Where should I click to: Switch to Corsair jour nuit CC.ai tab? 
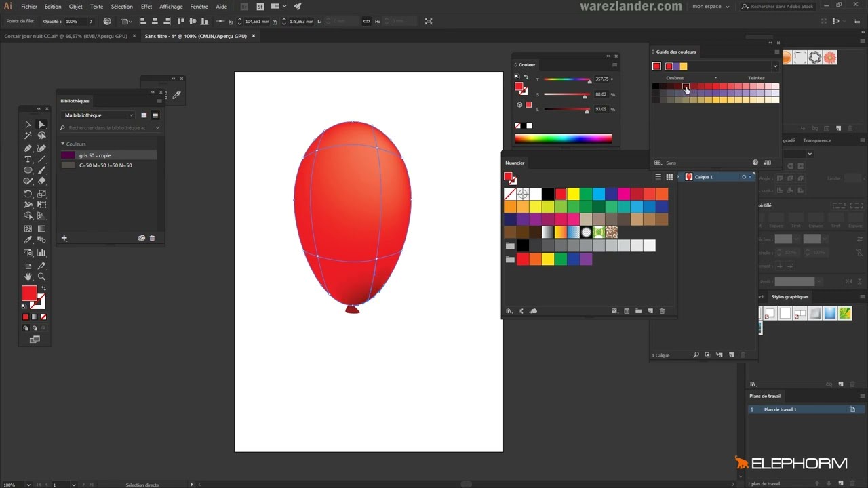[x=66, y=36]
